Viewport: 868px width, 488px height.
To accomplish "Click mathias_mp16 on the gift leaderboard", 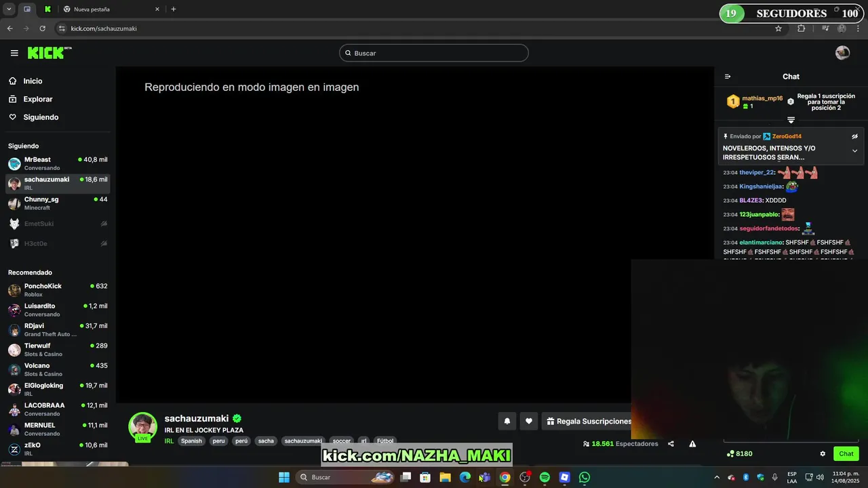I will click(762, 98).
